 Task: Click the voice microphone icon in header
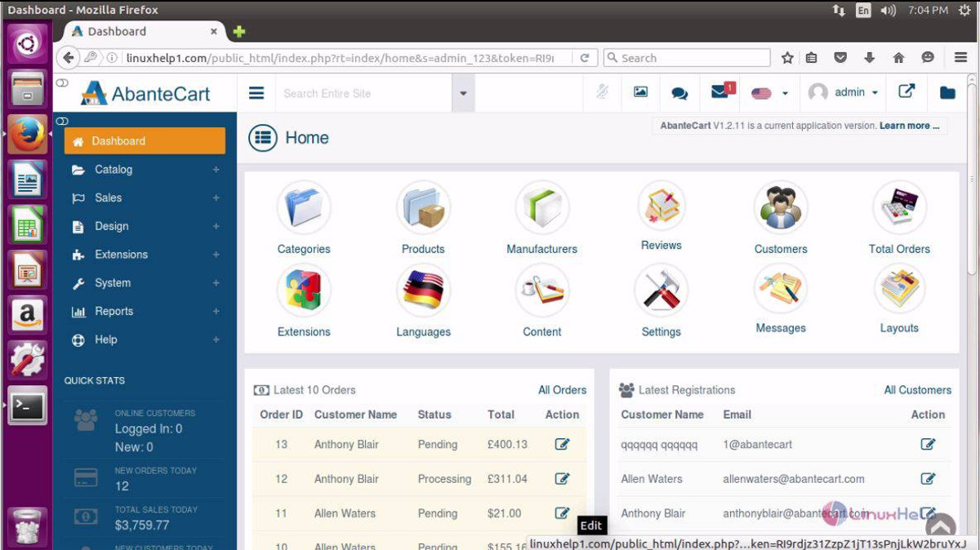point(602,92)
